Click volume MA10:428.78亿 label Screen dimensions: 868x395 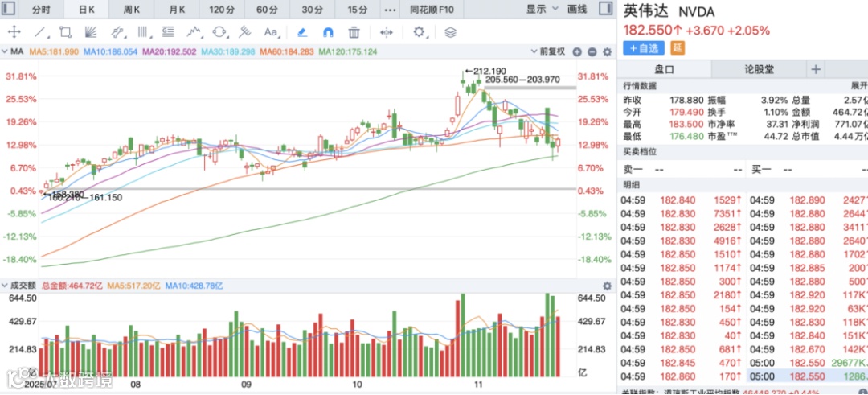click(194, 286)
